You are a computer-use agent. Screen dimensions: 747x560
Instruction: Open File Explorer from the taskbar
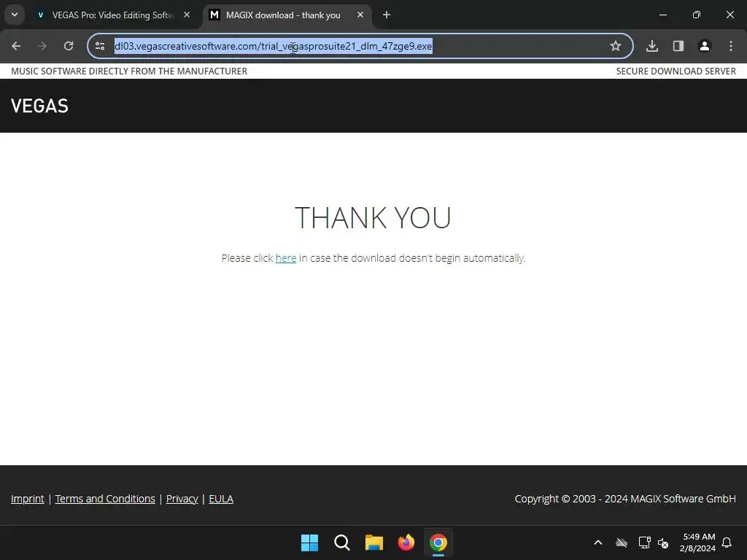(374, 542)
